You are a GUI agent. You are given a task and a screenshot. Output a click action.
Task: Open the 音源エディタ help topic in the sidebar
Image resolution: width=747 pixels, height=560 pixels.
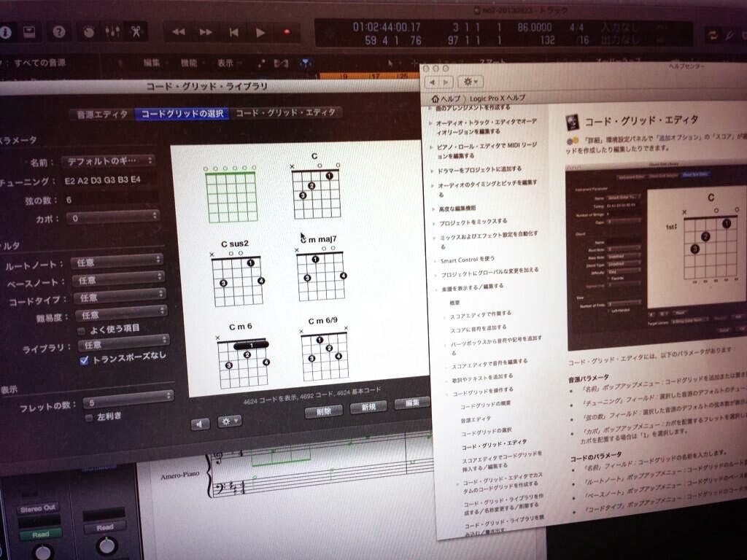click(476, 419)
